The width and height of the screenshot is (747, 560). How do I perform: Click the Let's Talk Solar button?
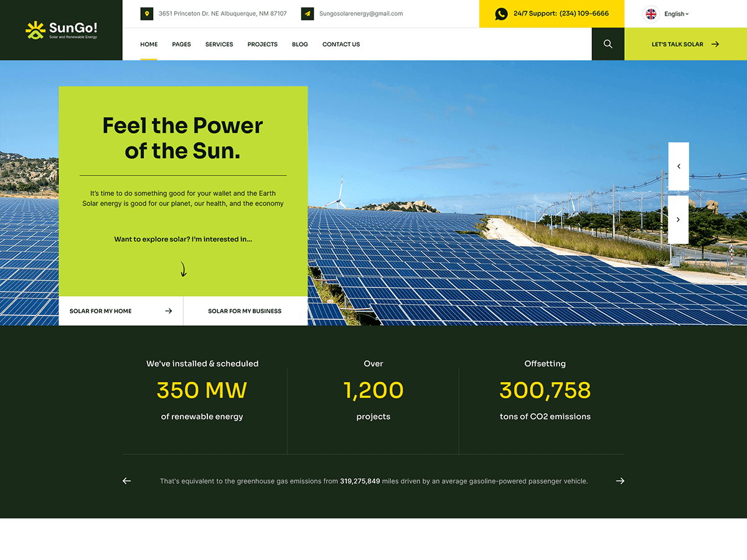685,44
